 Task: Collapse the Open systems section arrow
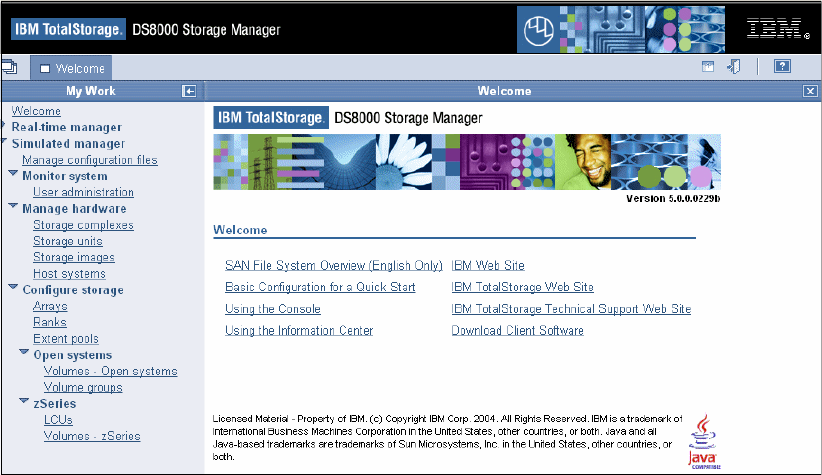[x=24, y=352]
